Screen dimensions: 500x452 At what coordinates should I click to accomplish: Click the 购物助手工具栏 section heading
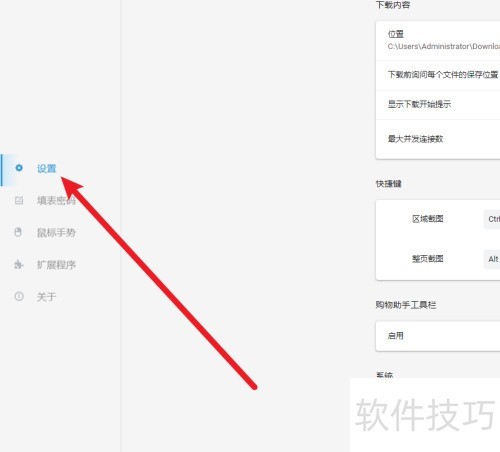pos(406,305)
